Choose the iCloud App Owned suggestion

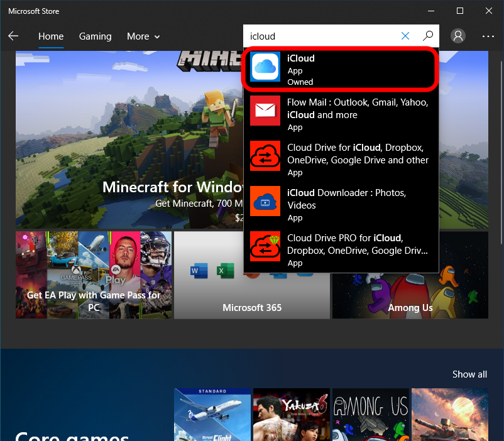click(x=341, y=68)
